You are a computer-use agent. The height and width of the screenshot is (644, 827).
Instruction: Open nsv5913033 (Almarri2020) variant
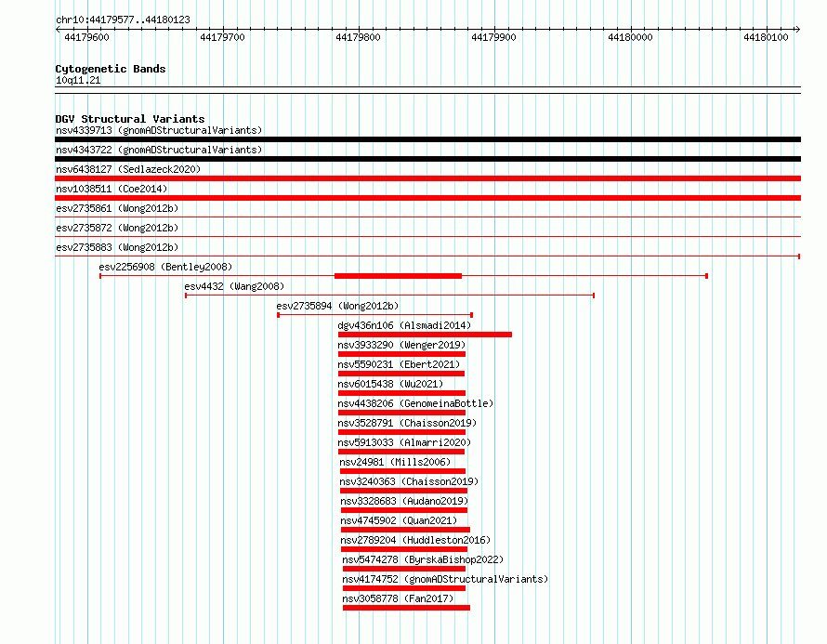click(404, 442)
